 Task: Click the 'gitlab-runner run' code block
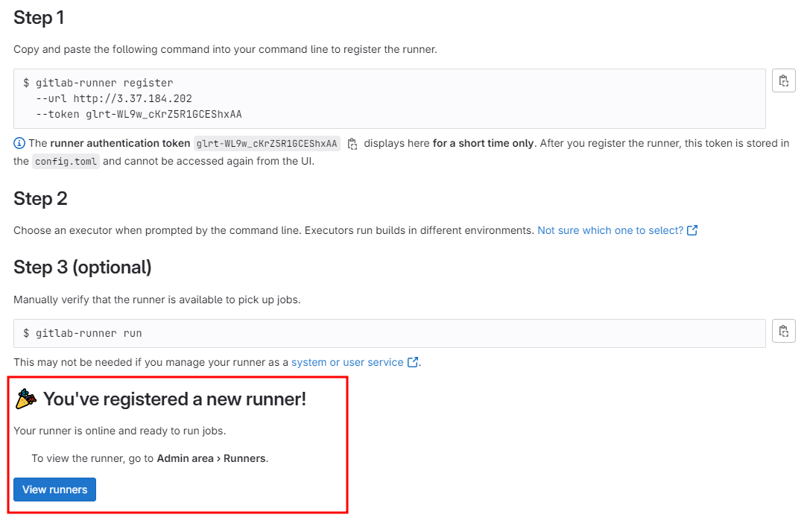pyautogui.click(x=389, y=333)
